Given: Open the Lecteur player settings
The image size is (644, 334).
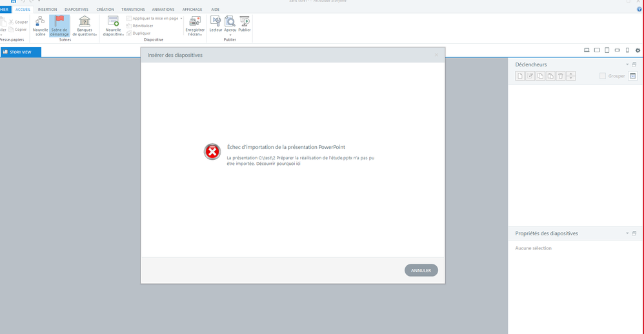Looking at the screenshot, I should 216,24.
